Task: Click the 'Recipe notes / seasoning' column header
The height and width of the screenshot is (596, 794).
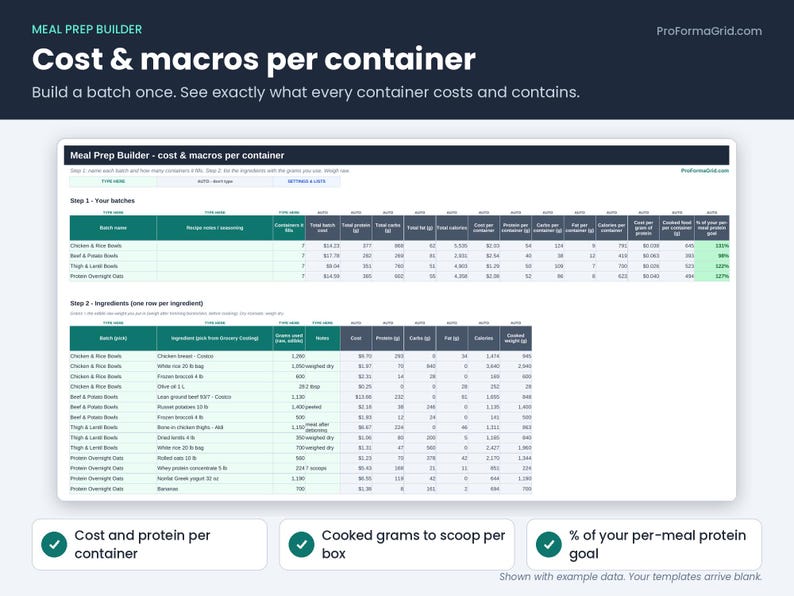Action: click(x=215, y=228)
